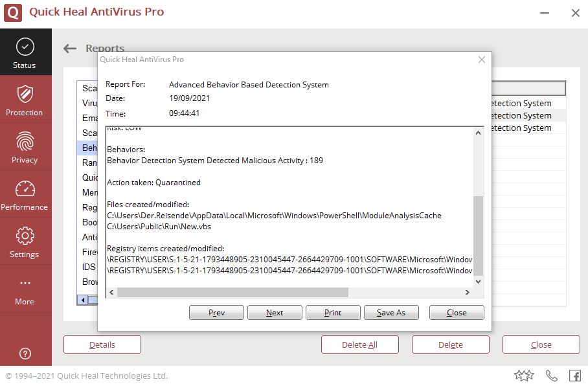
Task: Select the 'Viru' report type row
Action: [88, 103]
